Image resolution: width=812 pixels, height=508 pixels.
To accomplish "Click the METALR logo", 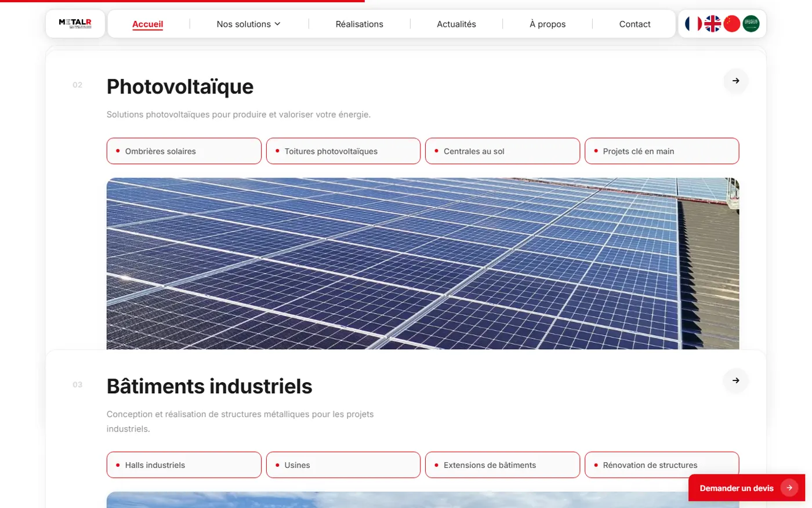I will click(75, 23).
